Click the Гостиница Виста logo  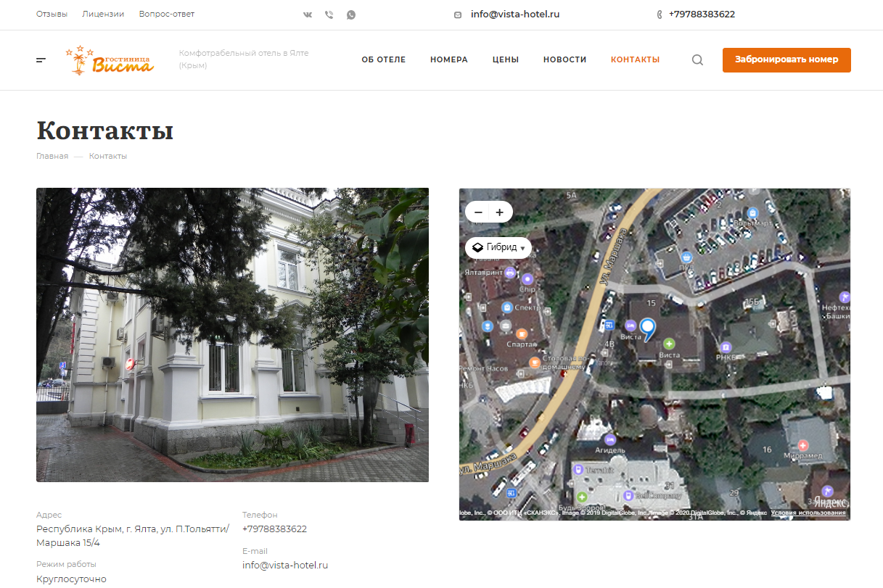[110, 60]
